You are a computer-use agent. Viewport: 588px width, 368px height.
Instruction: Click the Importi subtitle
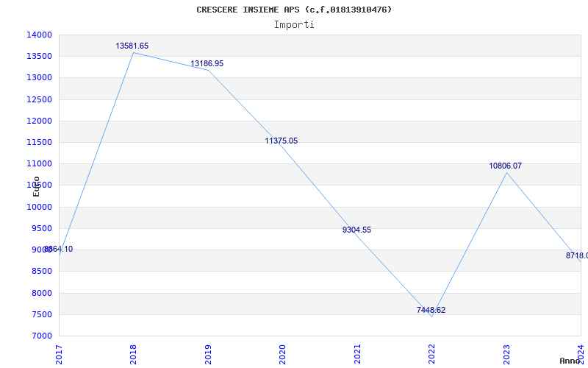(x=294, y=25)
